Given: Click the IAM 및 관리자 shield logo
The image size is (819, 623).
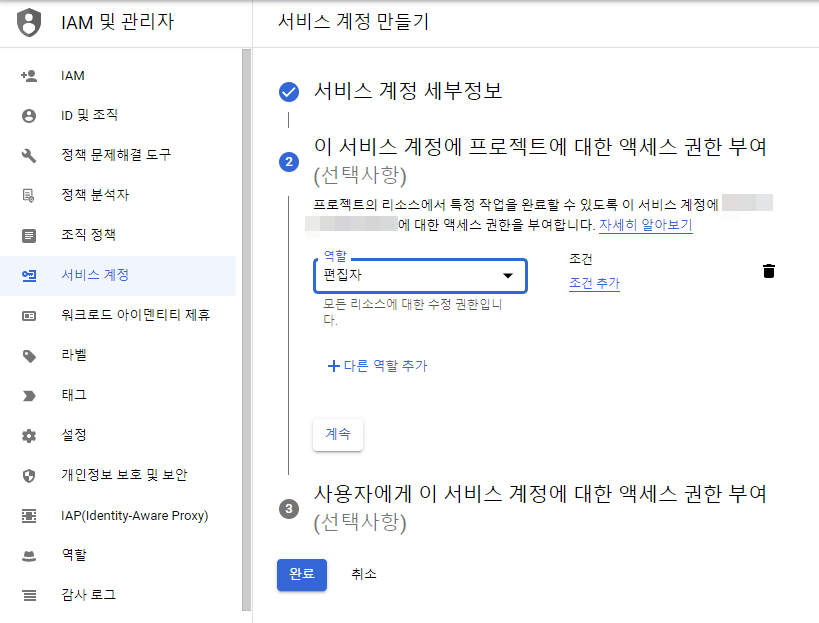Looking at the screenshot, I should click(x=30, y=21).
